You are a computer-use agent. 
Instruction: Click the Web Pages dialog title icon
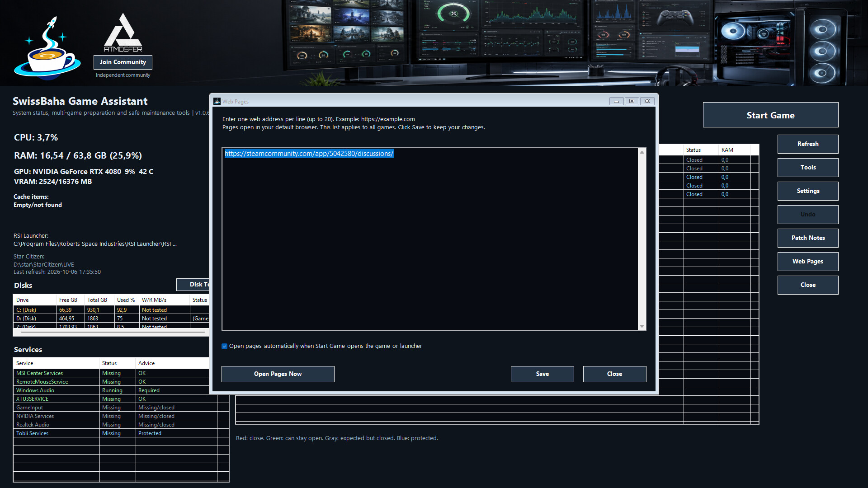click(x=217, y=101)
